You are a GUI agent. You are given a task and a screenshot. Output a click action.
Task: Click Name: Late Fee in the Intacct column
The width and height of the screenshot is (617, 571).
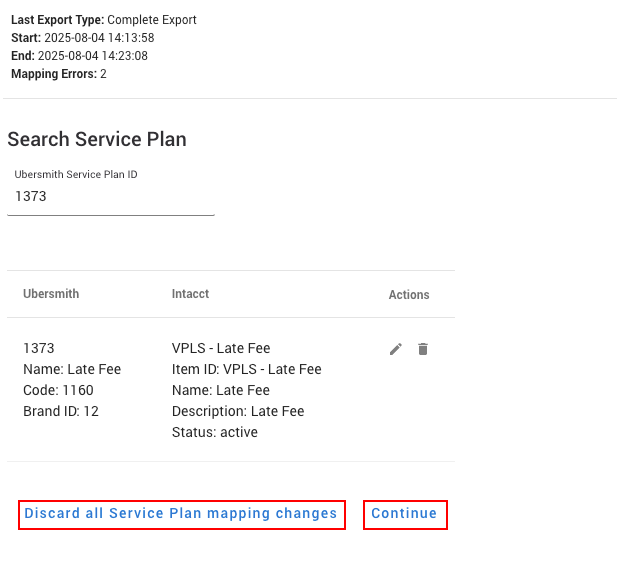[221, 390]
